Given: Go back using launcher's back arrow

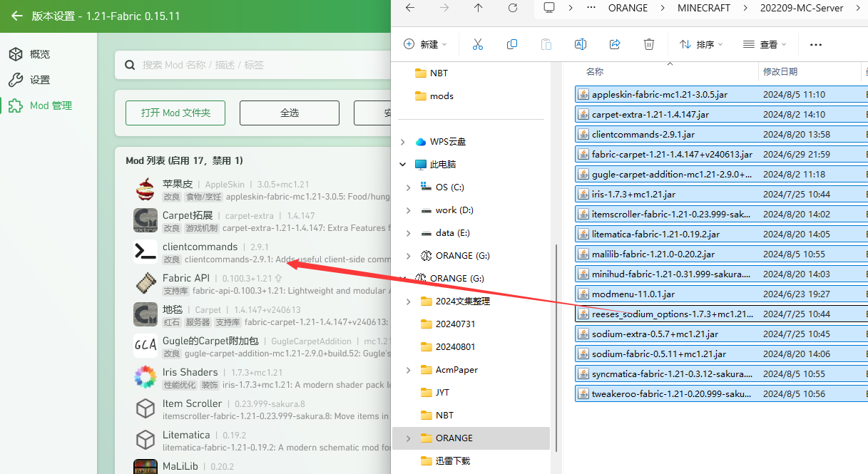Looking at the screenshot, I should [x=17, y=16].
